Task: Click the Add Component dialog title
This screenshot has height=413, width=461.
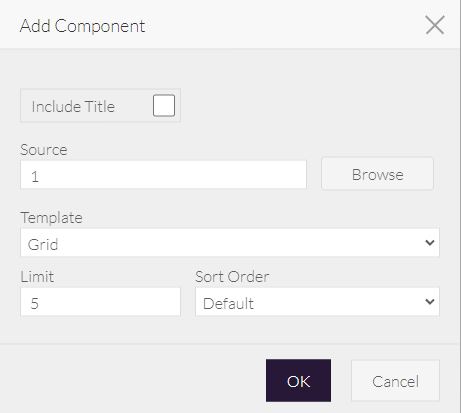Action: [82, 26]
